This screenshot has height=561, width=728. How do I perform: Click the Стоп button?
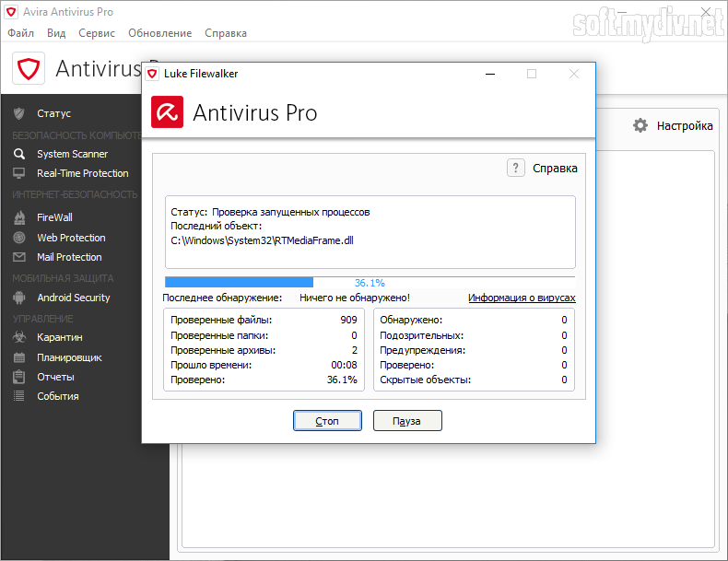[327, 420]
